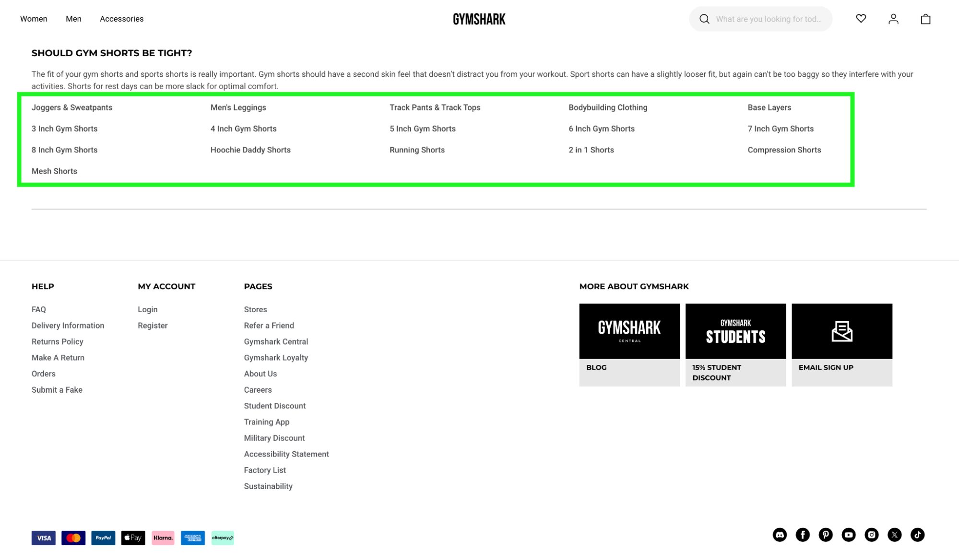Focus the search input field

tap(769, 19)
